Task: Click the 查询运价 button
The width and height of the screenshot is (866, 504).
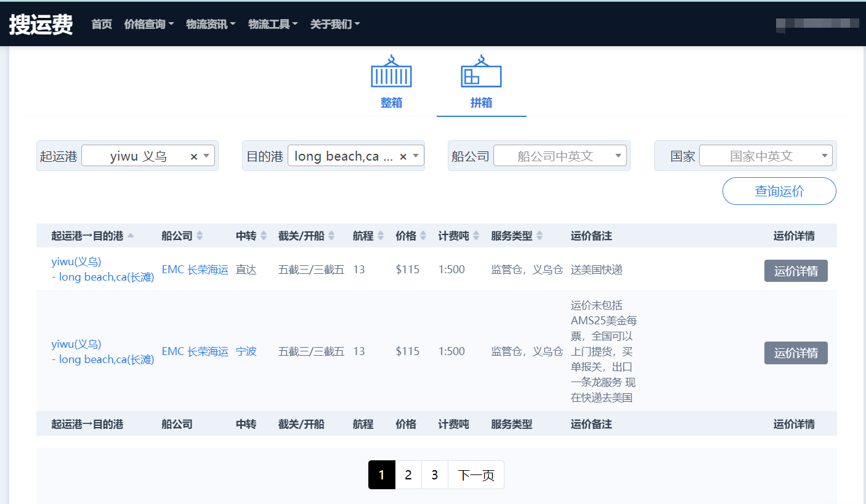Action: (779, 191)
